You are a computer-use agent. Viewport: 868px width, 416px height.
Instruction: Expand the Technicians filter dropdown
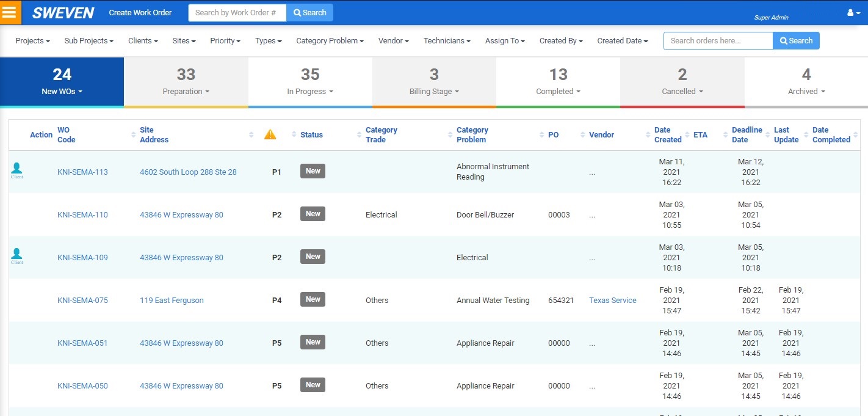point(447,41)
